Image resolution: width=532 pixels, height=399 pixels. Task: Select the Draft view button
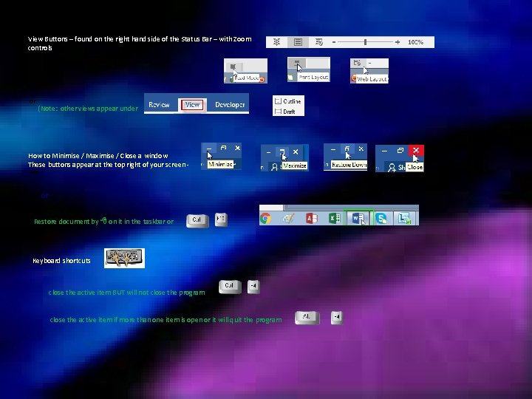pyautogui.click(x=285, y=112)
